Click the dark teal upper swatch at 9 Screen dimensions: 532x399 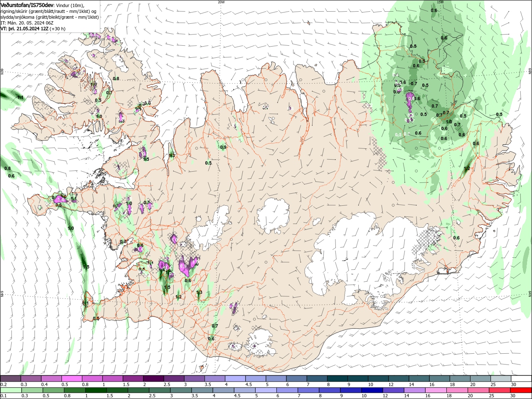point(357,379)
